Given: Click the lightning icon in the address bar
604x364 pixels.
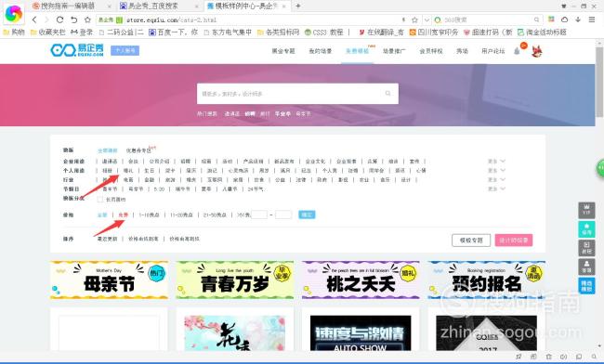Looking at the screenshot, I should tap(403, 19).
